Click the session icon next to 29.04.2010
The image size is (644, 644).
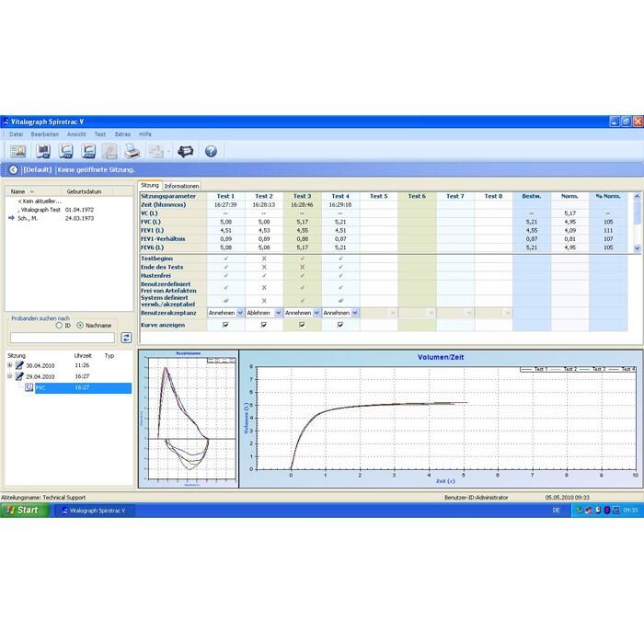coord(19,376)
